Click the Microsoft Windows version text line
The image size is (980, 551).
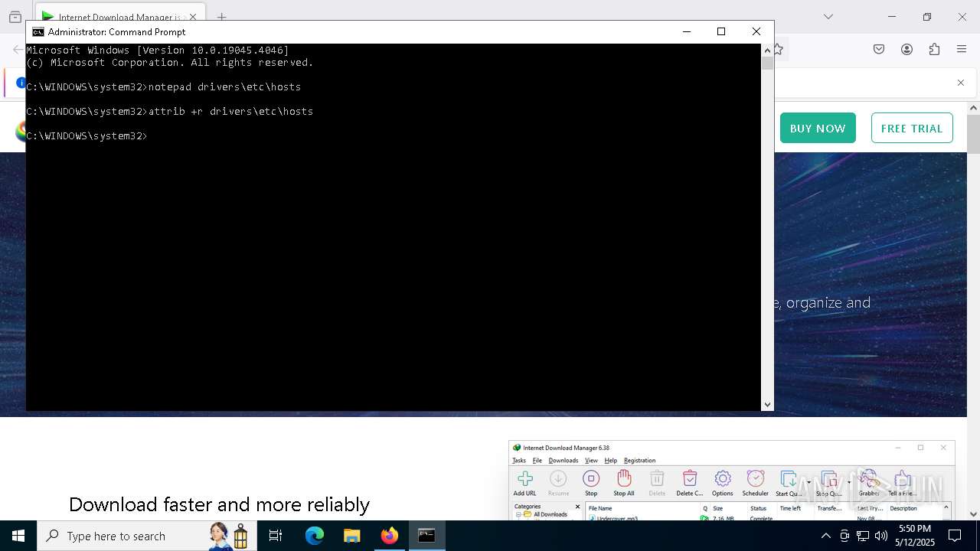pyautogui.click(x=158, y=51)
